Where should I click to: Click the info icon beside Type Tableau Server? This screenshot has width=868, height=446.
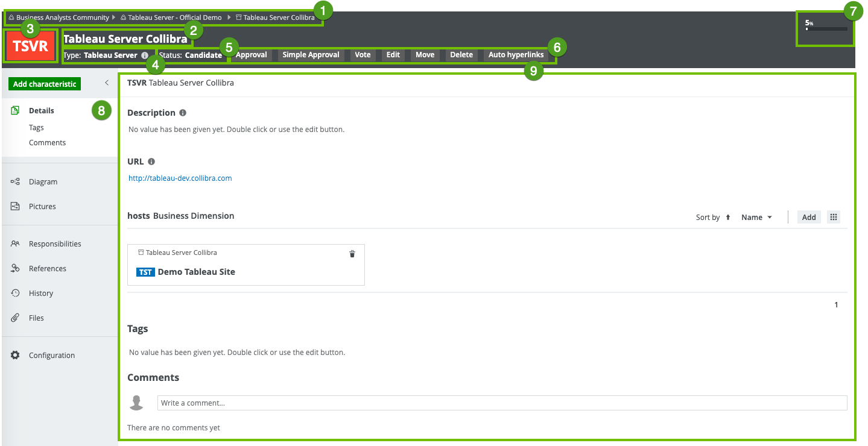click(x=145, y=55)
